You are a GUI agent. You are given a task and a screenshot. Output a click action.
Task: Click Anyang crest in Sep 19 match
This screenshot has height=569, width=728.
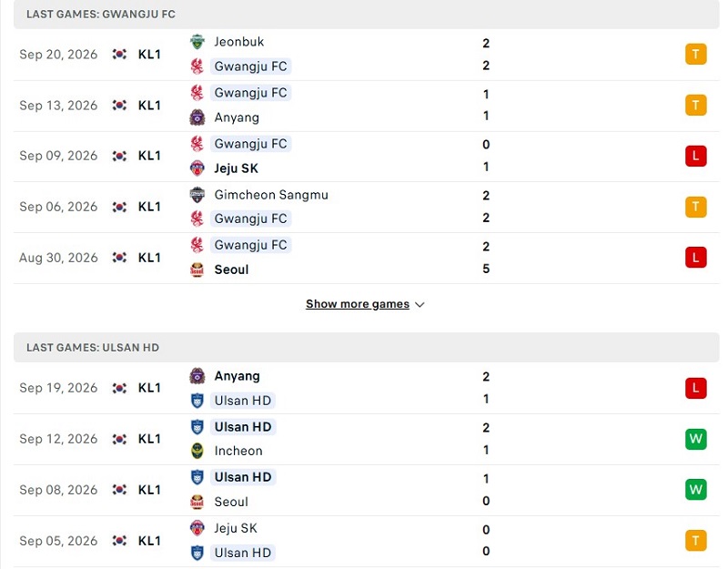197,376
